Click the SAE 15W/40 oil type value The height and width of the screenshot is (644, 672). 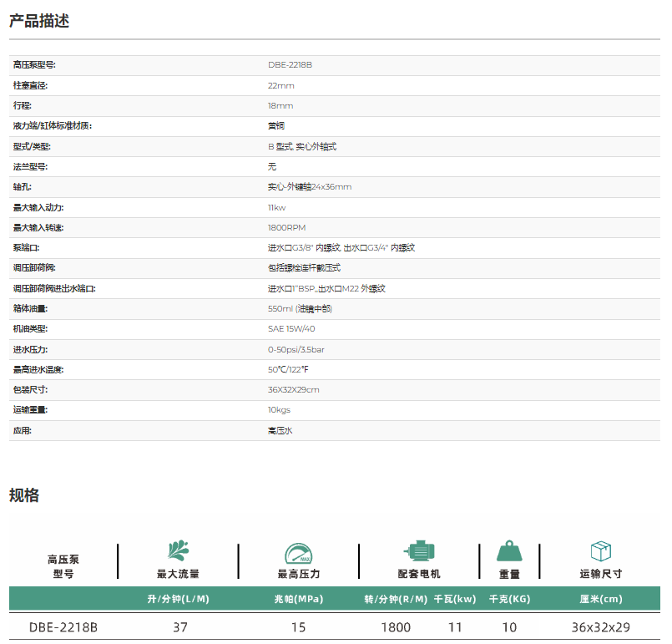[x=291, y=329]
